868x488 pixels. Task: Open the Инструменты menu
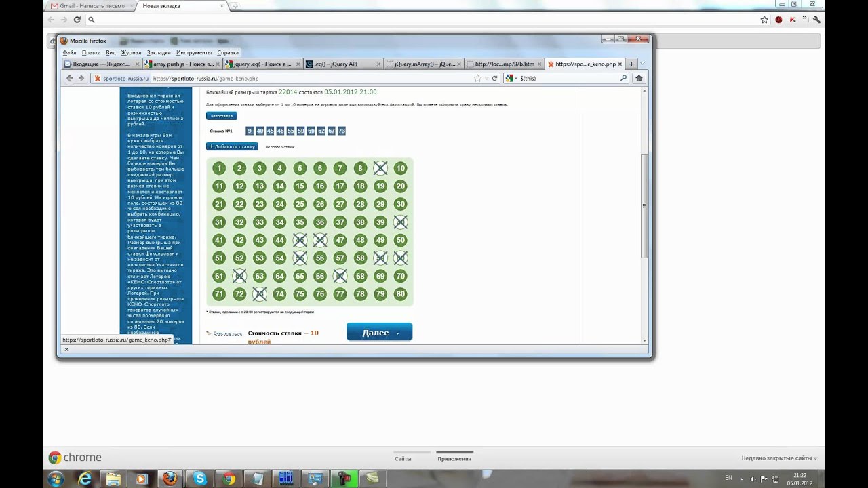tap(194, 52)
